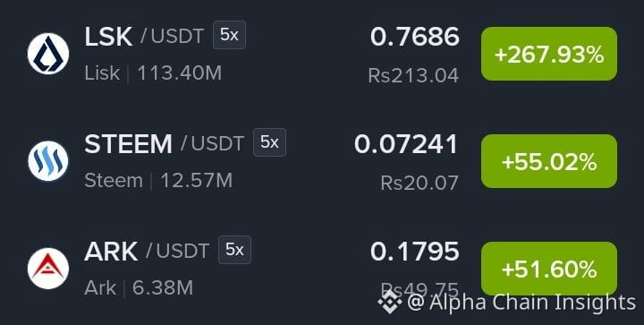The width and height of the screenshot is (644, 325).
Task: Click the ARK price 0.1795
Action: [x=414, y=252]
